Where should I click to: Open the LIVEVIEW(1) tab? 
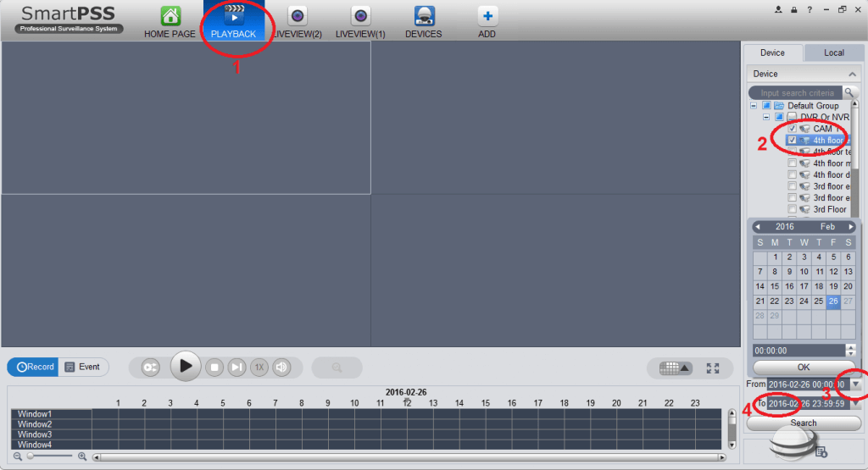[x=360, y=23]
